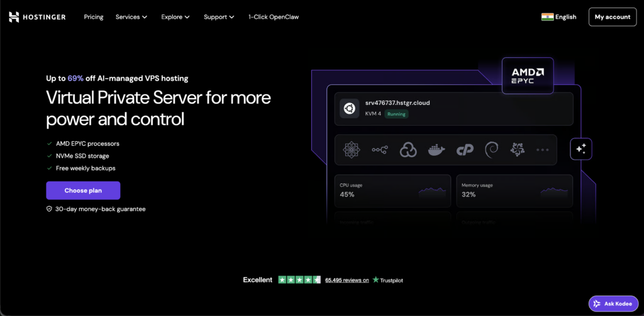Image resolution: width=644 pixels, height=316 pixels.
Task: Expand the Services menu
Action: tap(131, 17)
